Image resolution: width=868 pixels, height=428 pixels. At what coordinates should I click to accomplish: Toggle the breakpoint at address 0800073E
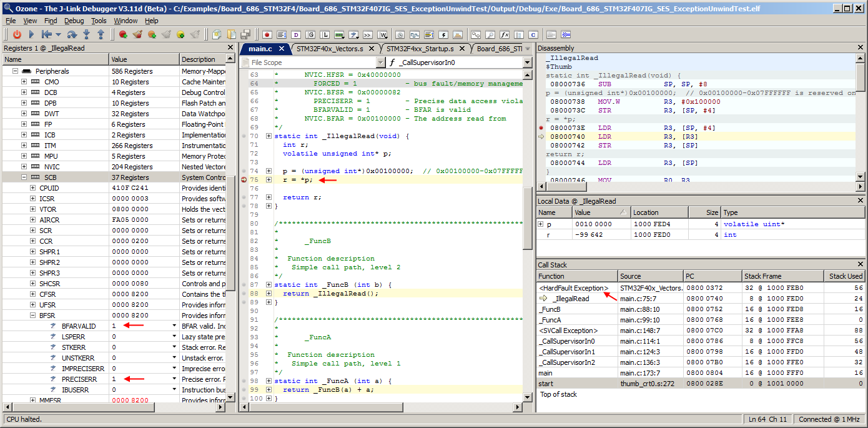point(541,127)
